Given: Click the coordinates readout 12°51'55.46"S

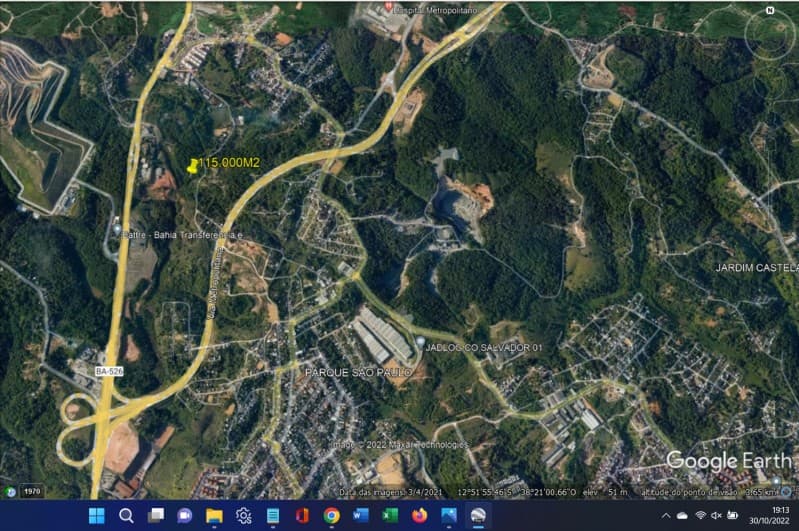Looking at the screenshot, I should point(484,492).
